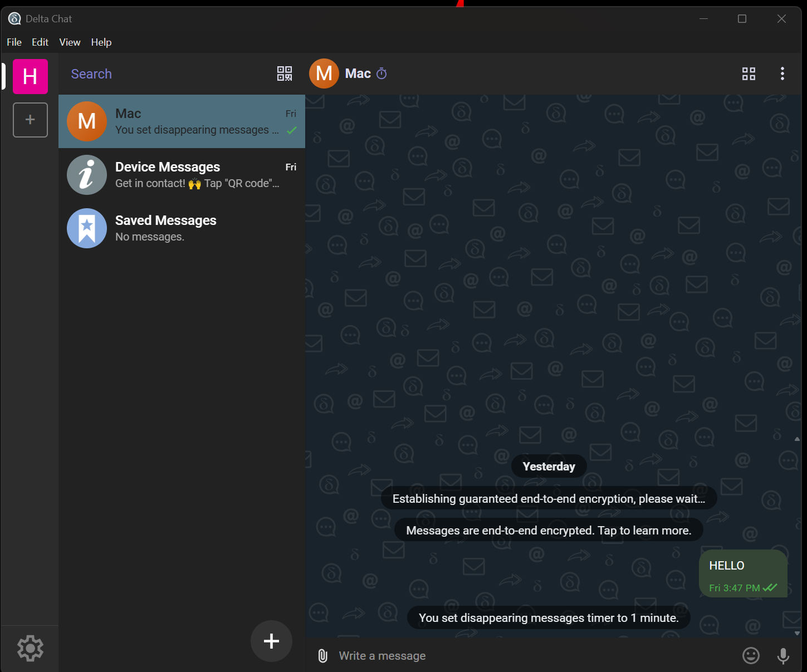
Task: Open the QR code scanner icon beside Search
Action: [285, 73]
